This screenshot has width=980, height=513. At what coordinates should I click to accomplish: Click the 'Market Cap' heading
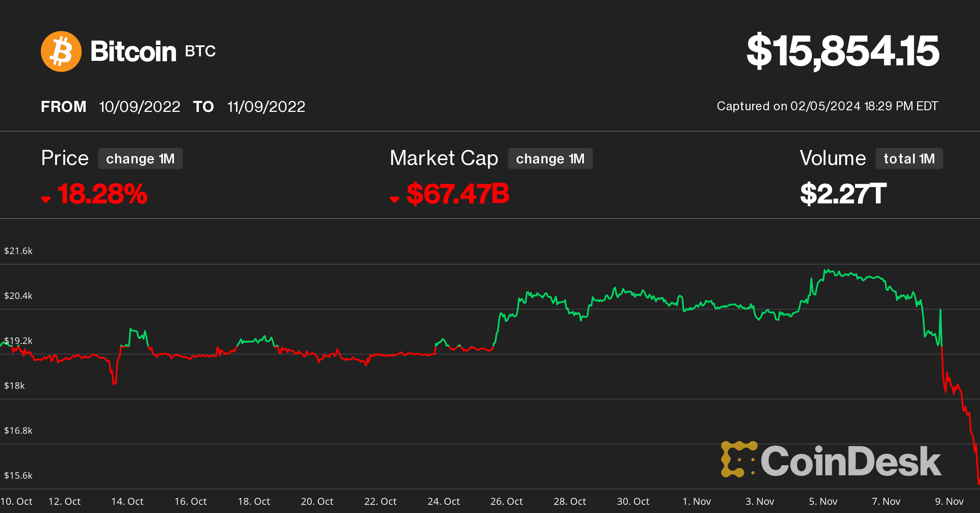(x=444, y=158)
